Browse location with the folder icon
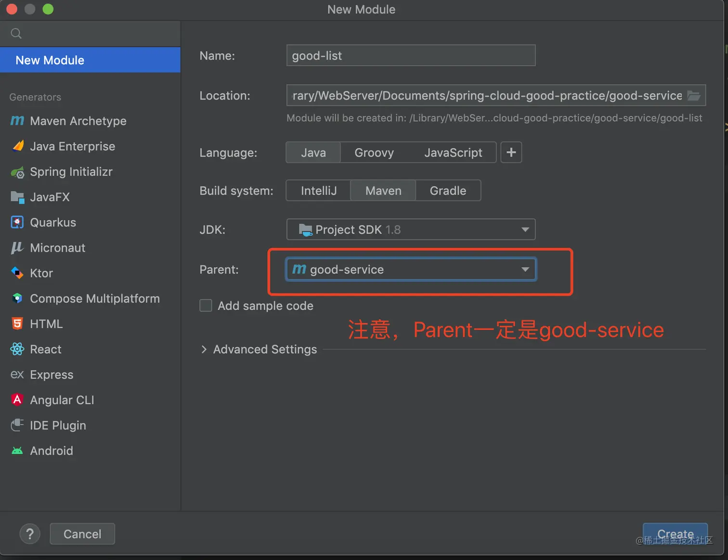 click(693, 95)
